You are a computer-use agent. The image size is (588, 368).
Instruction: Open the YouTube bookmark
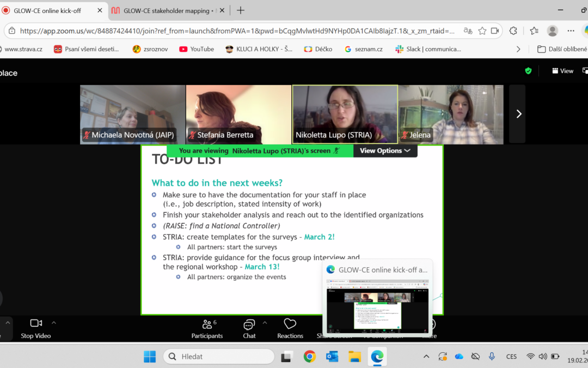pyautogui.click(x=196, y=49)
